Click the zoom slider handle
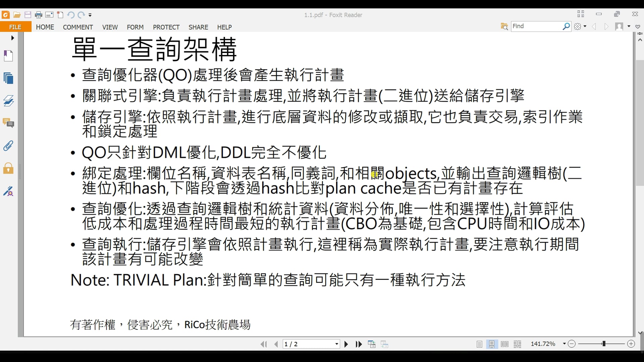Image resolution: width=644 pixels, height=362 pixels. [604, 344]
